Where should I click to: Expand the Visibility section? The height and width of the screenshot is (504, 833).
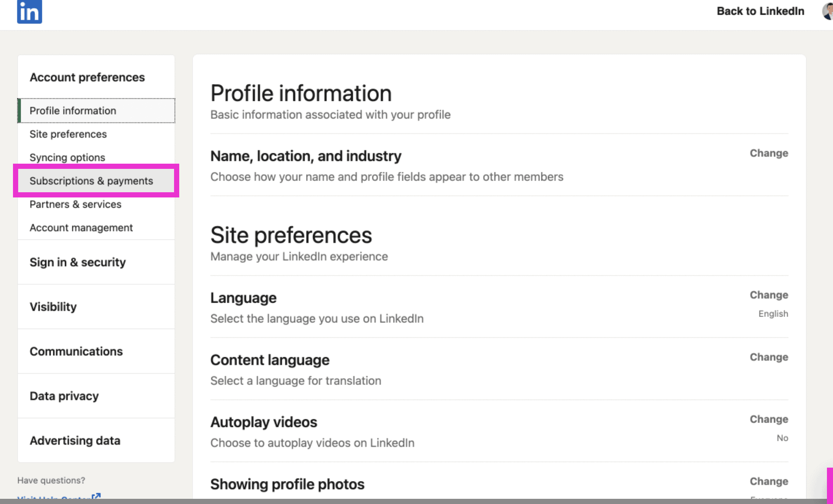pyautogui.click(x=53, y=307)
